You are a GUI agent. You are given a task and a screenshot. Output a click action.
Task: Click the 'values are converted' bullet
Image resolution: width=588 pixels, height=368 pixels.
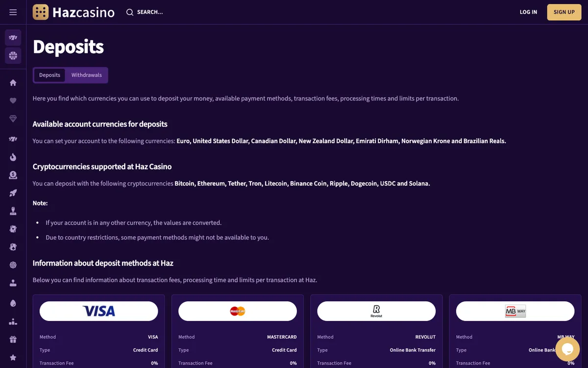(x=134, y=223)
